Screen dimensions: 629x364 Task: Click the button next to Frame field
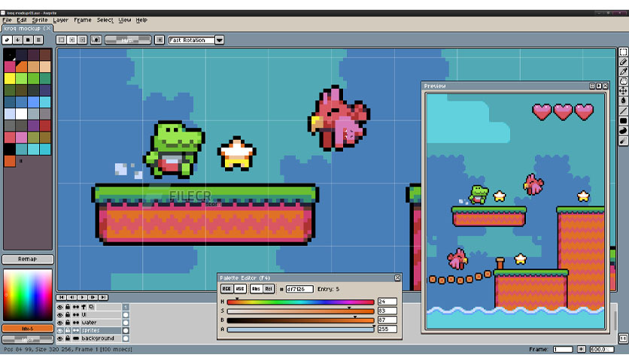[x=582, y=349]
